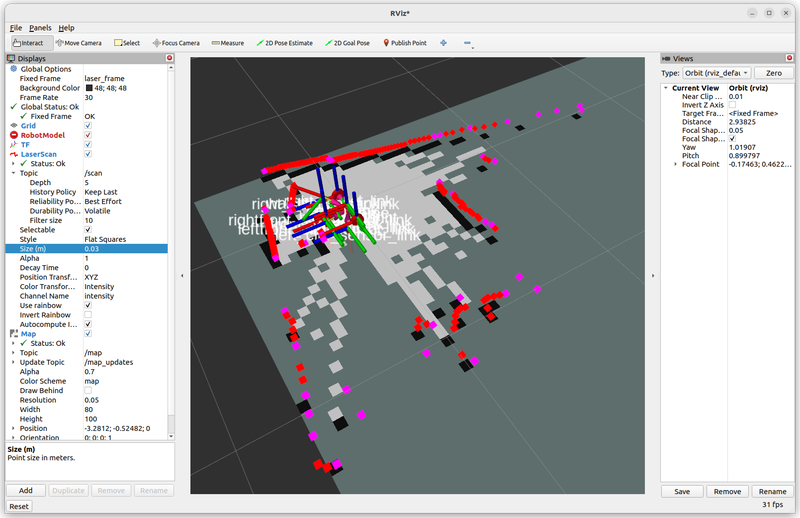Expand the Focal Point property
The image size is (800, 518).
[x=676, y=164]
